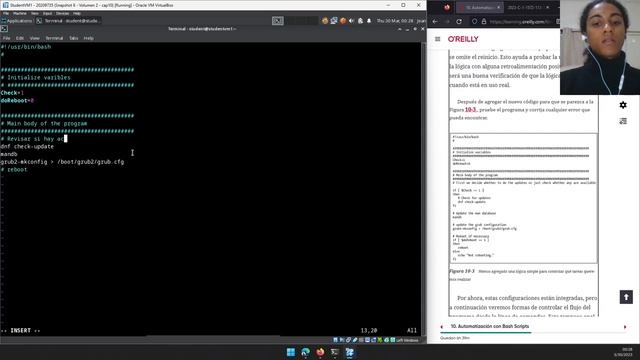Image resolution: width=640 pixels, height=360 pixels.
Task: Open the Xfce Applications menu
Action: click(17, 21)
